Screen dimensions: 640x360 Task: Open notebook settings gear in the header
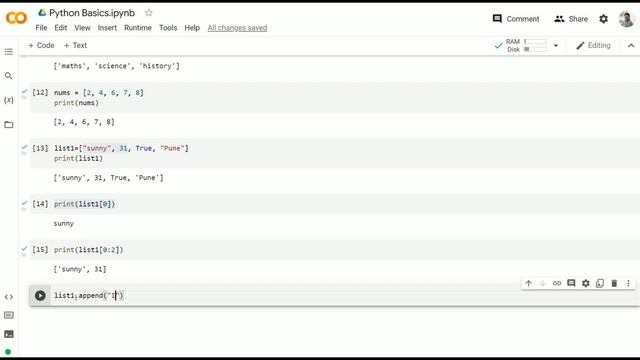(603, 19)
